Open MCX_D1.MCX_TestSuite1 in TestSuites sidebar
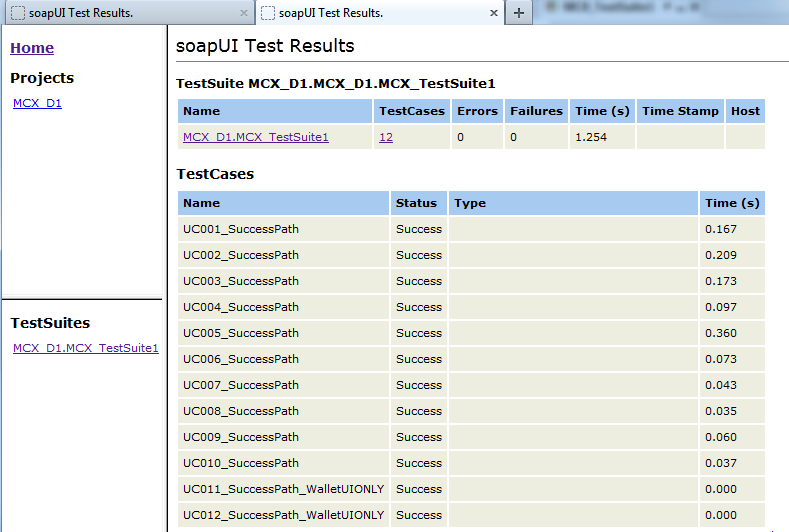The height and width of the screenshot is (532, 789). coord(86,348)
